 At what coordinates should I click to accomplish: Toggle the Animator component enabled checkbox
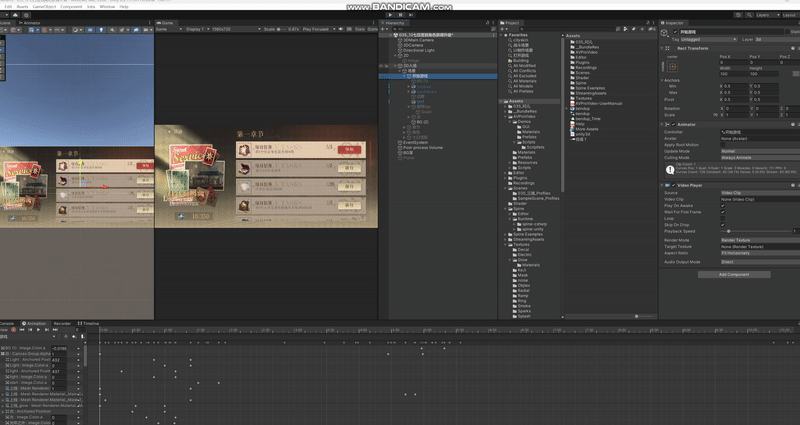pyautogui.click(x=673, y=124)
